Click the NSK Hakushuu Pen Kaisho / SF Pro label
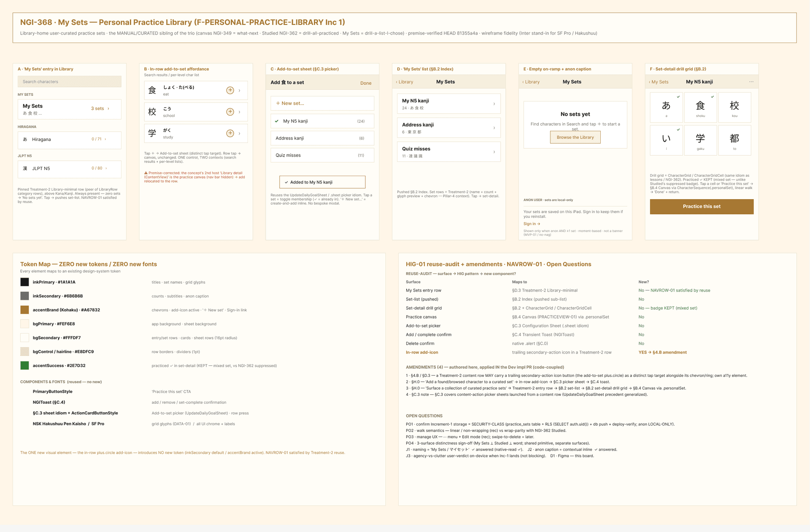810x532 pixels. click(68, 424)
